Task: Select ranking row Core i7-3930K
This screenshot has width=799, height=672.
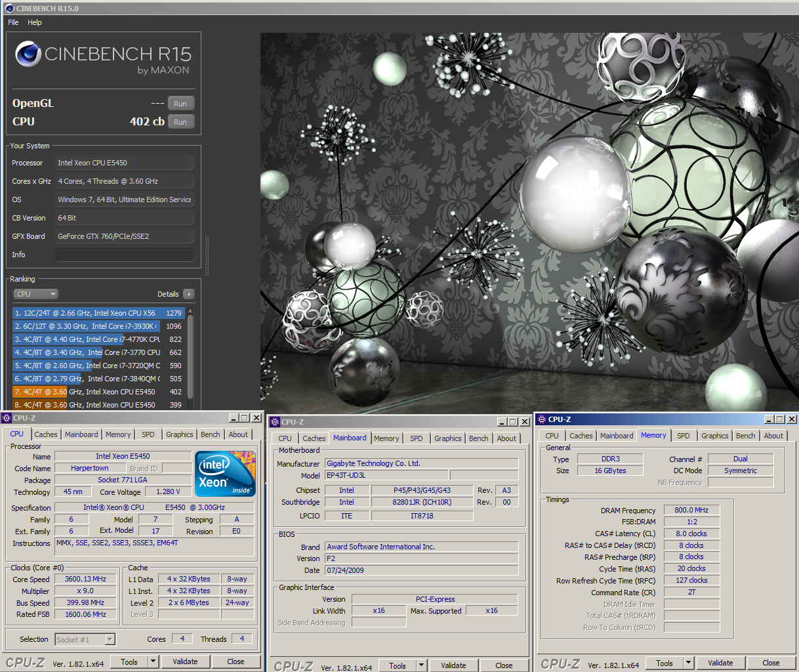Action: (x=98, y=326)
